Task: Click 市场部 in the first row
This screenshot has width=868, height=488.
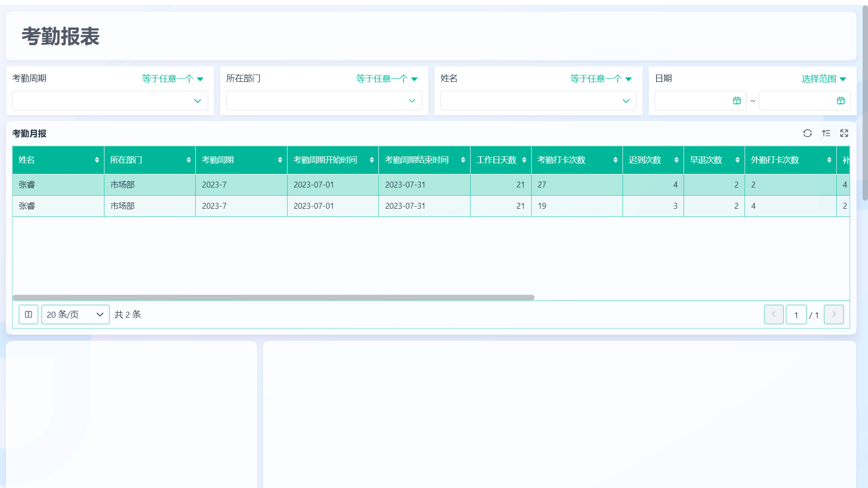Action: point(123,185)
